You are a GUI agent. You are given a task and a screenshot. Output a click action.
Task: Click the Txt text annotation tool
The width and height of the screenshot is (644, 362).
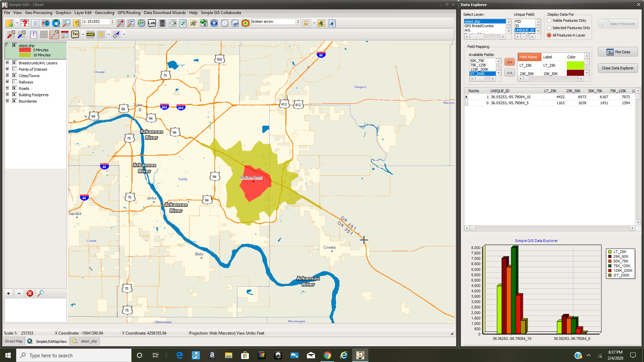tap(75, 34)
